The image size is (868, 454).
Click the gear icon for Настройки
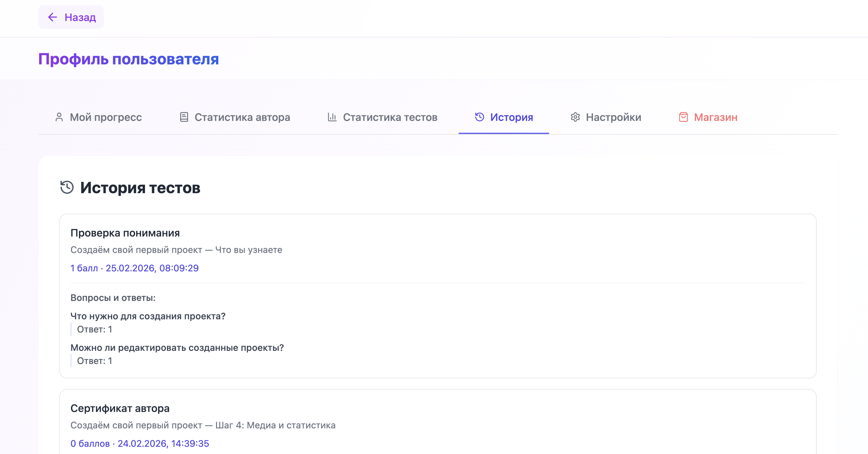[575, 117]
